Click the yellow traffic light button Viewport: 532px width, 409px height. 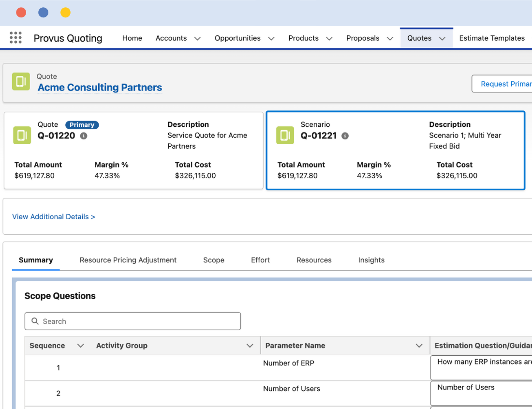(x=66, y=12)
